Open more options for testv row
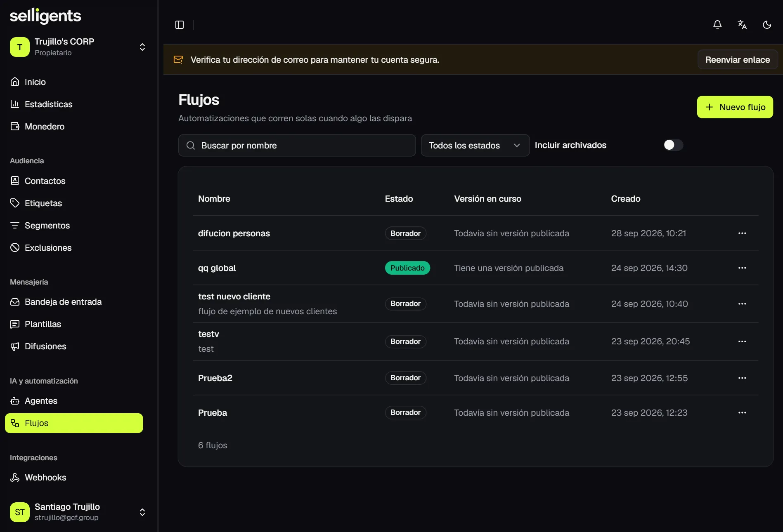The width and height of the screenshot is (783, 532). point(742,341)
